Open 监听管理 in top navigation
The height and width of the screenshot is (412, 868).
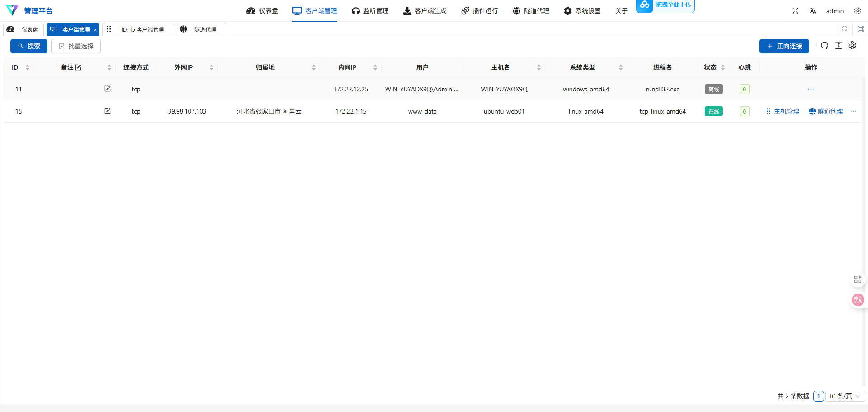(370, 11)
